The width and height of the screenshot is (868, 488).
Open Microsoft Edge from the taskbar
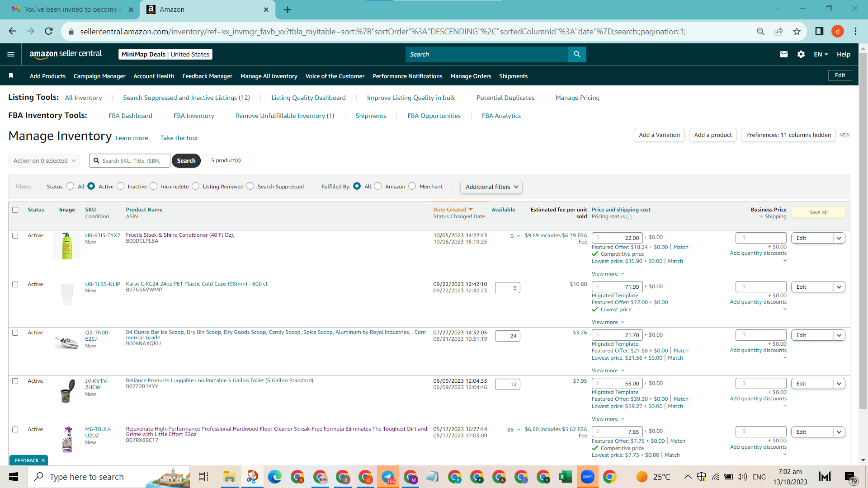274,477
